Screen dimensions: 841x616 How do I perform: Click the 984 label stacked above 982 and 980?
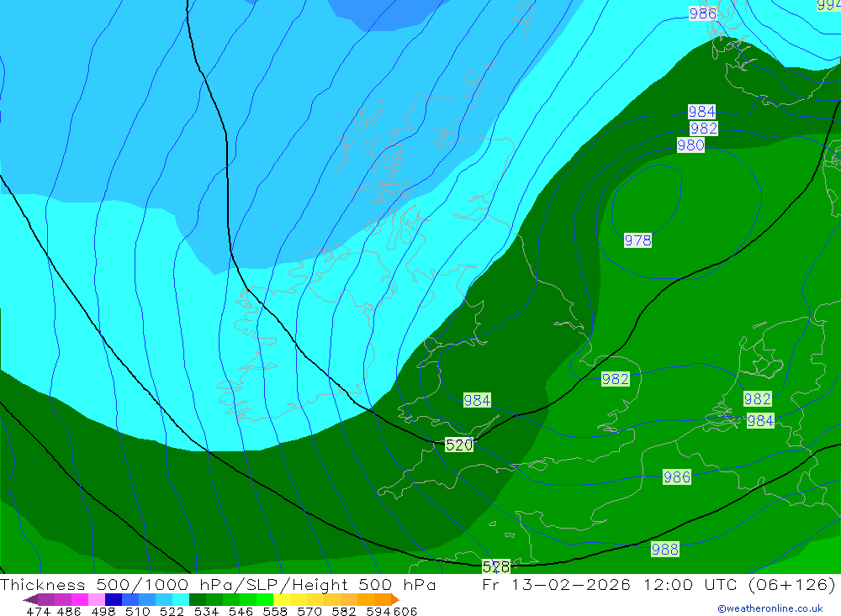point(701,112)
